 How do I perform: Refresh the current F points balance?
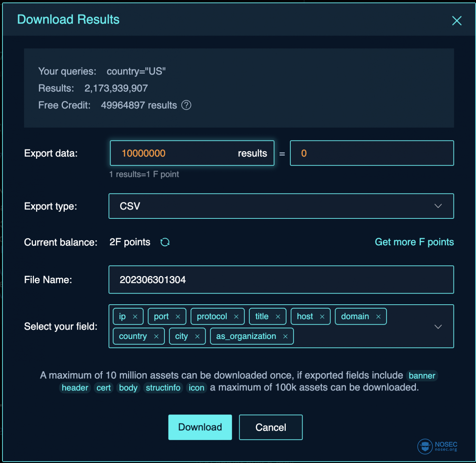pos(165,242)
